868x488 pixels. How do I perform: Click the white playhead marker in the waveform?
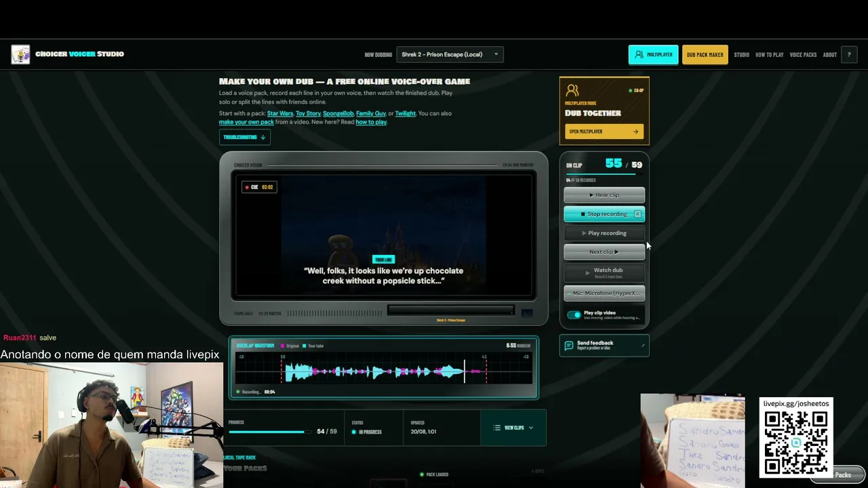[465, 371]
